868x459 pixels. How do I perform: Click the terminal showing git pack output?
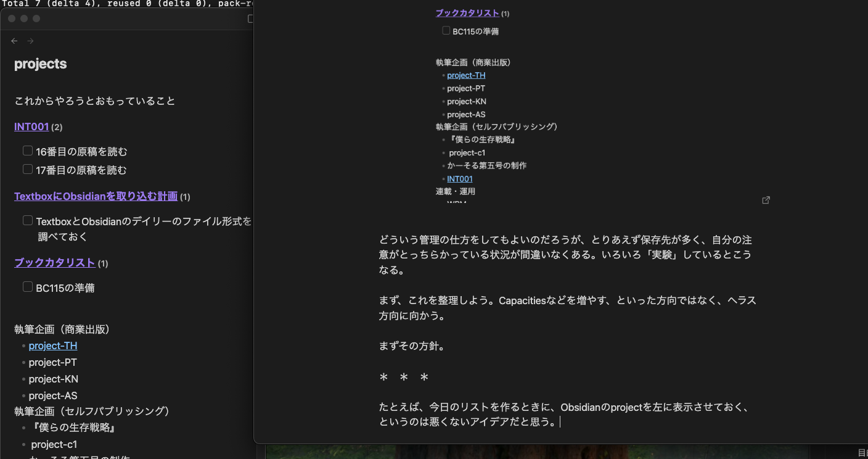point(123,4)
